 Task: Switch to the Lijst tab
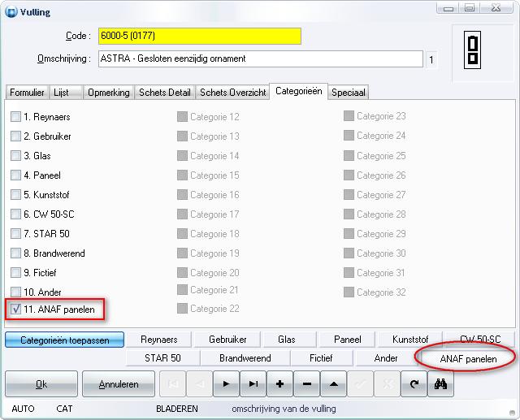(66, 92)
